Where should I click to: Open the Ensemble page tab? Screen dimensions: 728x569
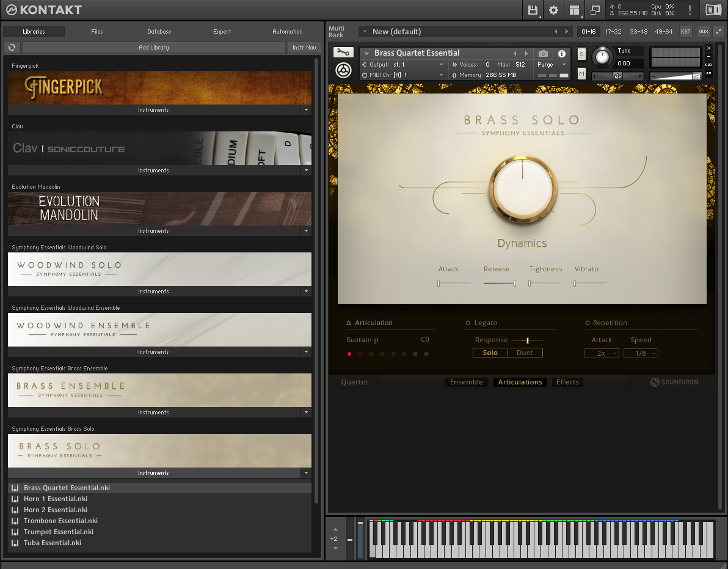click(x=466, y=382)
